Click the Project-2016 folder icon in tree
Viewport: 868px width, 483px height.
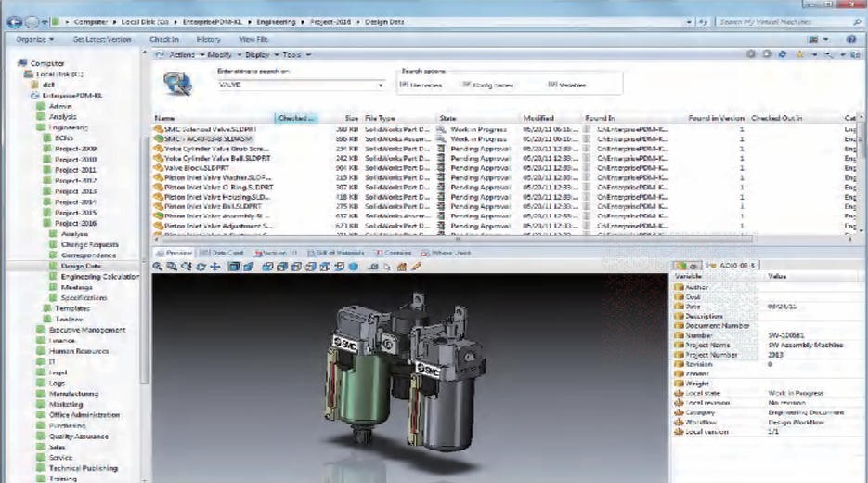click(x=48, y=223)
